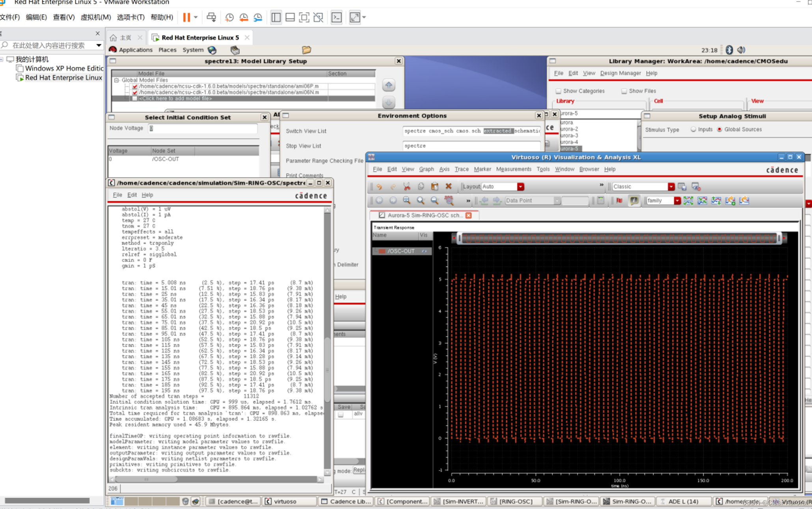Open the Classic workspace dropdown

671,186
